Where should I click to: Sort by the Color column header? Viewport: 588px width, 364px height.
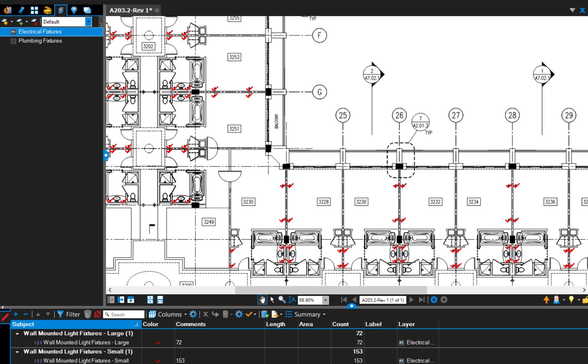pyautogui.click(x=158, y=324)
